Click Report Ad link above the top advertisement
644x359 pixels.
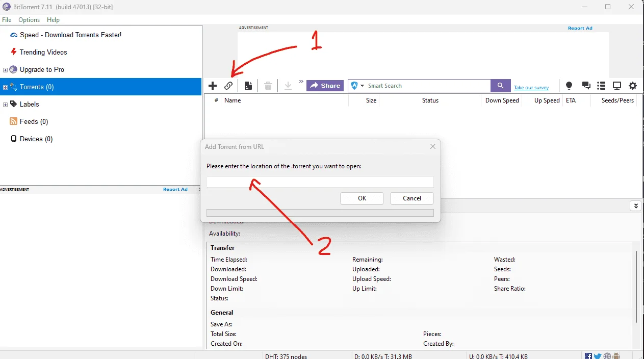(580, 28)
